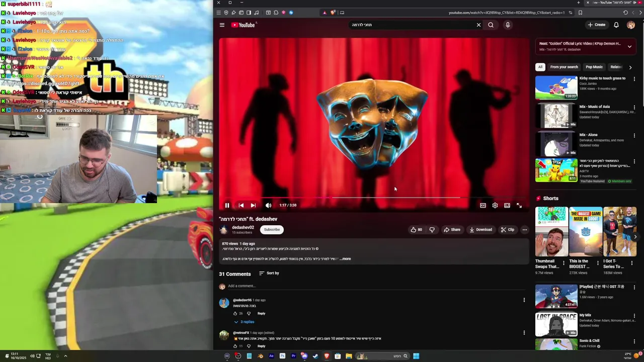Open options for Mix - Alone
The width and height of the screenshot is (644, 362).
[634, 135]
